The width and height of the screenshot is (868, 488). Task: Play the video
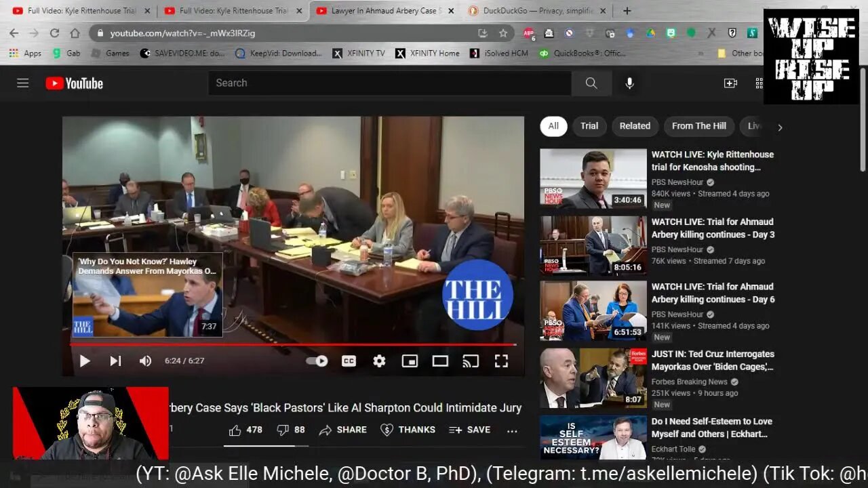pos(85,361)
